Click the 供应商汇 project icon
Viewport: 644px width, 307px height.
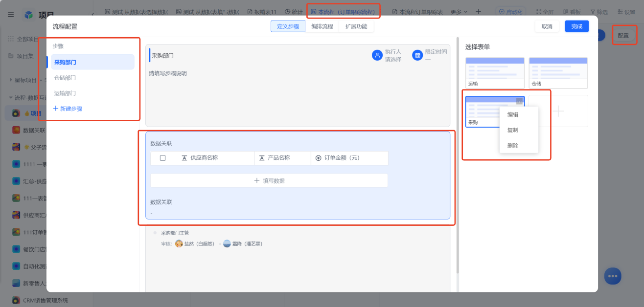point(16,215)
